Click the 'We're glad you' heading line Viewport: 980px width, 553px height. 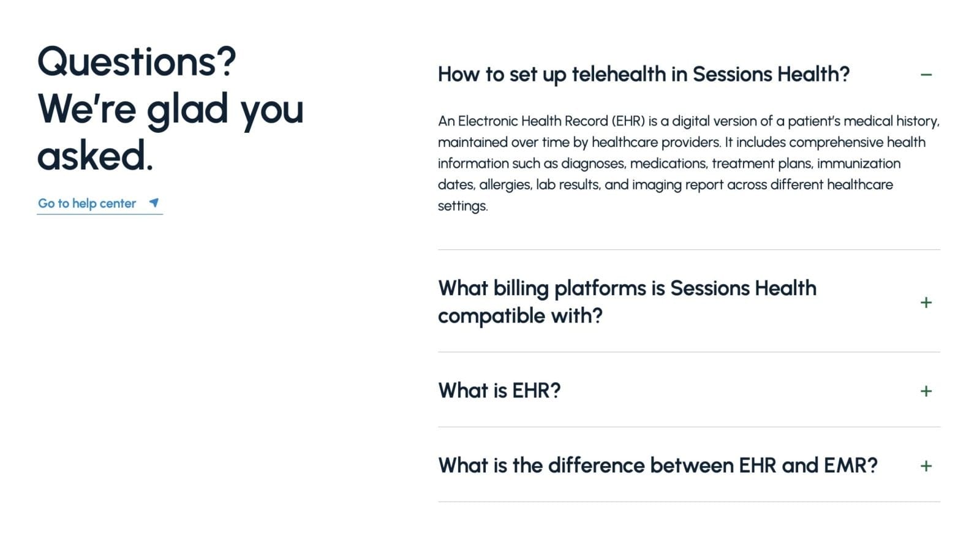tap(170, 109)
